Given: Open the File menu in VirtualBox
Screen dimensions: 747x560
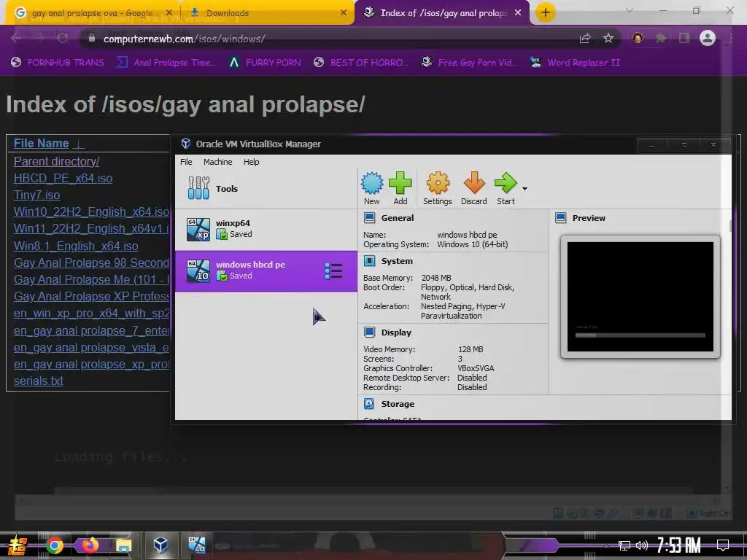Looking at the screenshot, I should 186,162.
